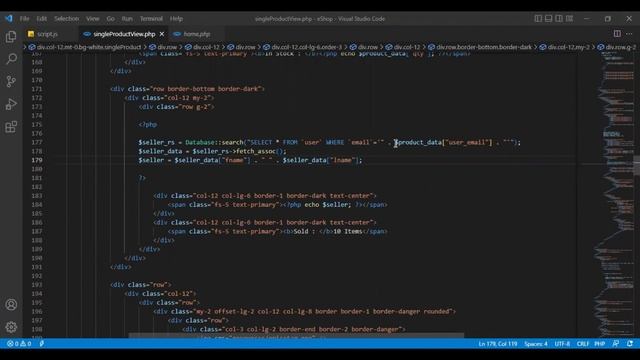Toggle the bottom panel layout icon
This screenshot has height=360, width=640.
click(549, 18)
